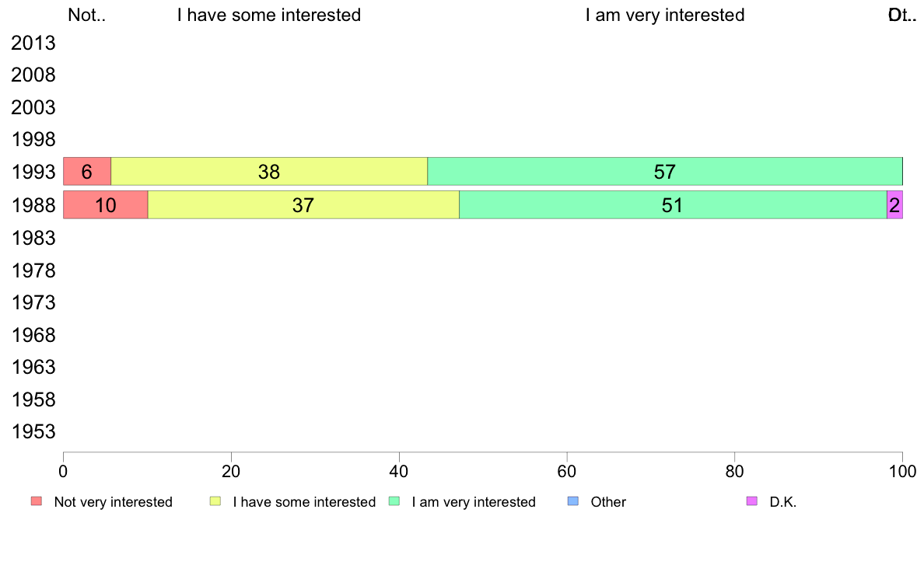Screen dimensions: 924x572
Task: Click the 2013 year label
Action: click(x=33, y=43)
